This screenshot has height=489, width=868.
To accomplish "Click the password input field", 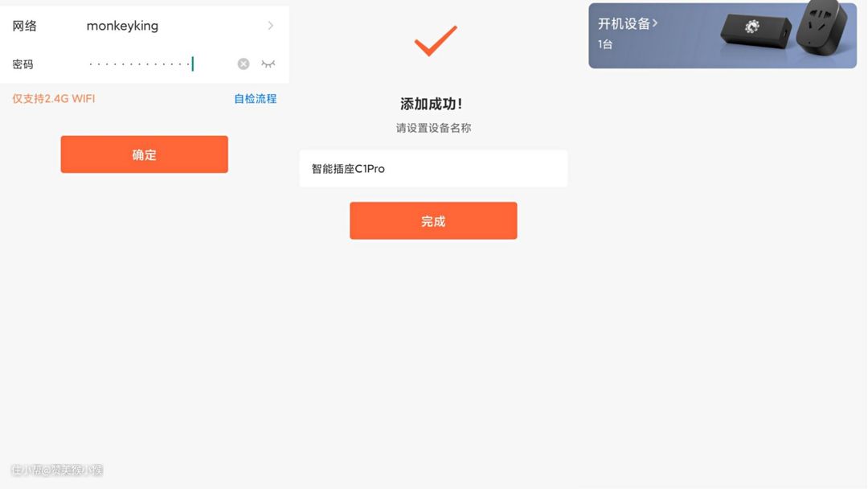I will (159, 64).
